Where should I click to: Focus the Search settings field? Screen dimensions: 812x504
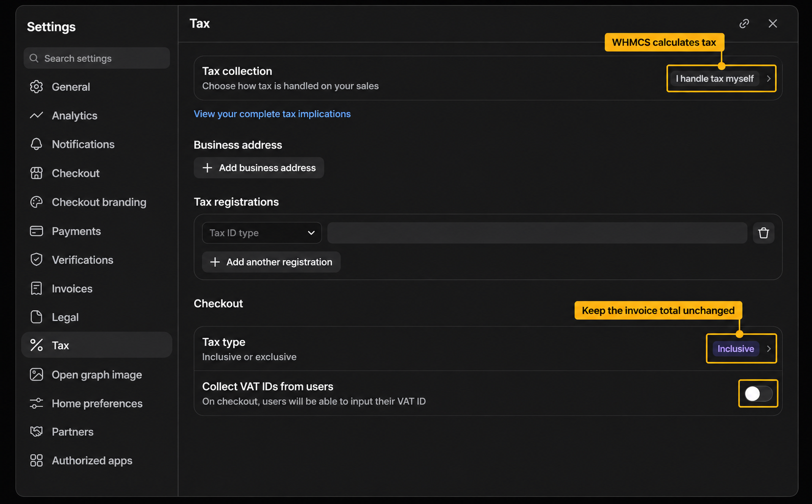pyautogui.click(x=97, y=58)
